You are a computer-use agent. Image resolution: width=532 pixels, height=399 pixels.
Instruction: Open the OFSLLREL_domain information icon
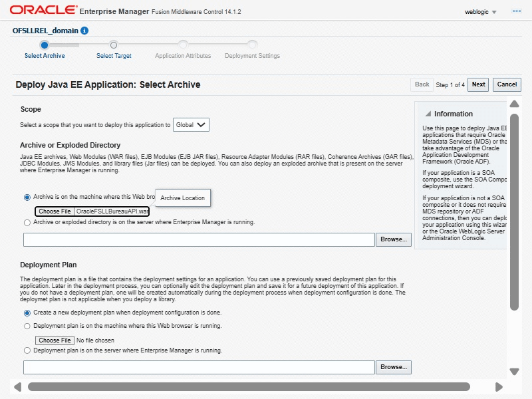point(84,31)
